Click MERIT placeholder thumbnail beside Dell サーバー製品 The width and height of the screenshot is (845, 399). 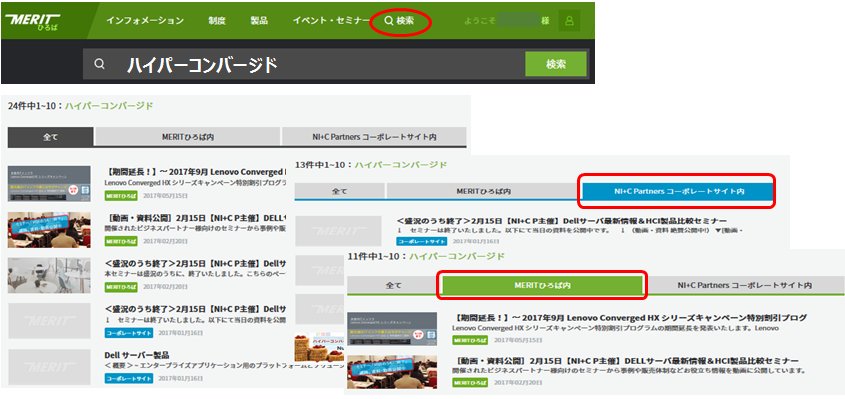click(x=49, y=367)
